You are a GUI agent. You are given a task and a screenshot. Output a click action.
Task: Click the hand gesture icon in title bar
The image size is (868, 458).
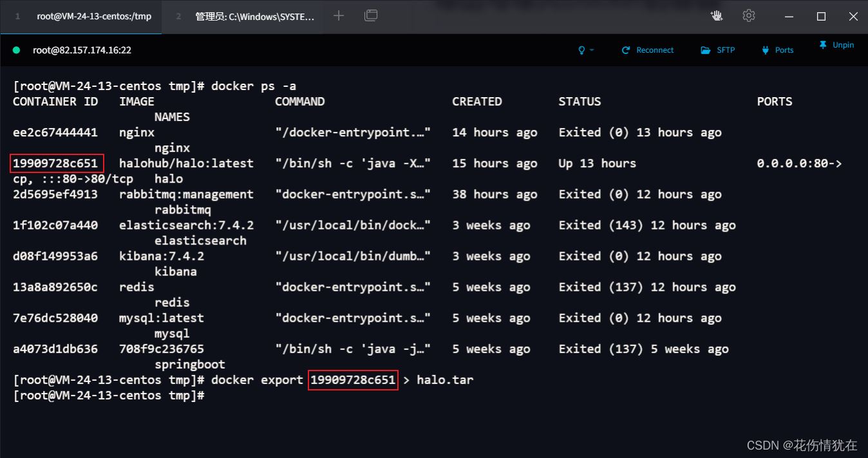717,16
